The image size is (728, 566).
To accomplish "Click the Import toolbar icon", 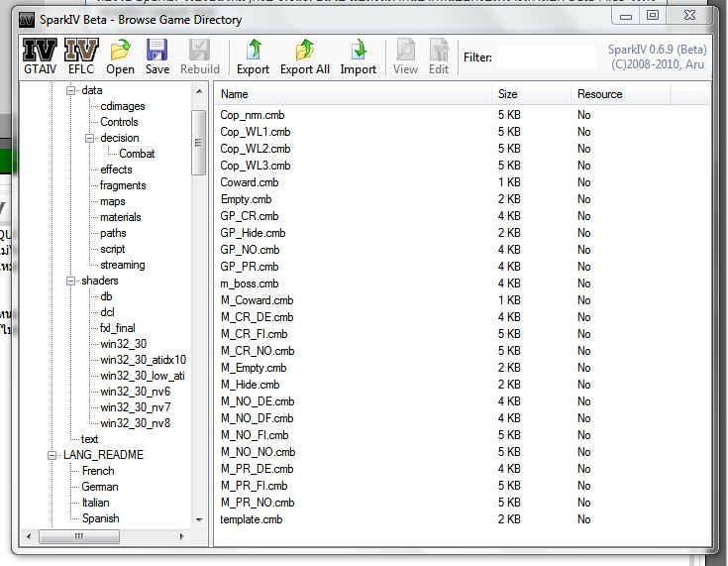I will [358, 50].
